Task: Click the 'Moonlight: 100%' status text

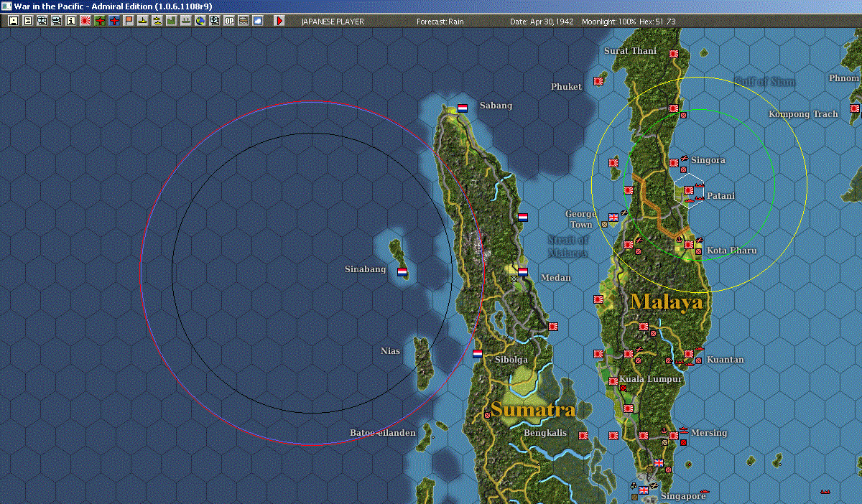Action: coord(609,22)
